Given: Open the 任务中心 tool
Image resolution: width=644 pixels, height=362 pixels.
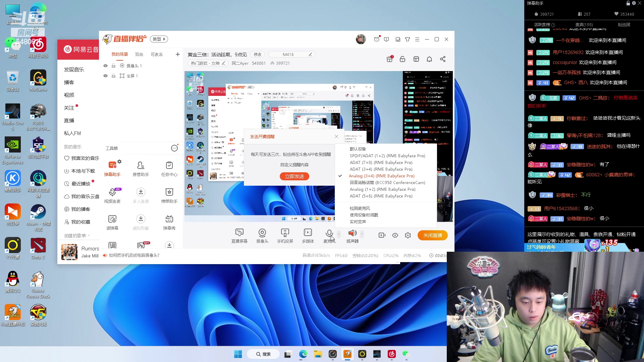Looking at the screenshot, I should 169,169.
